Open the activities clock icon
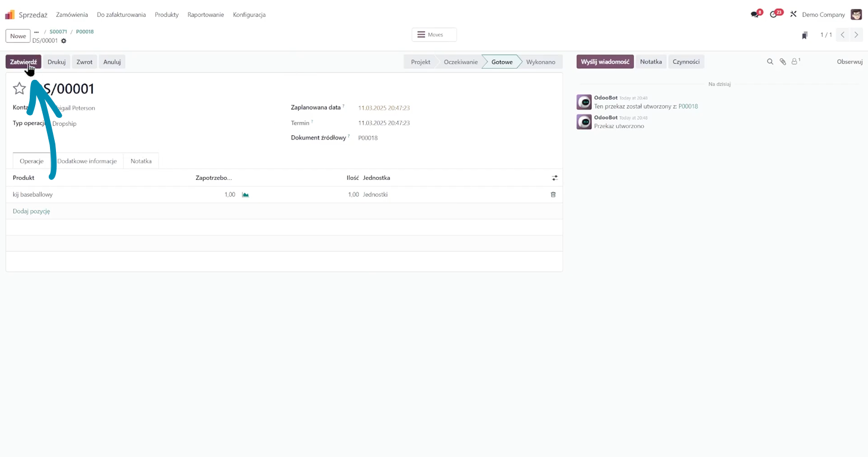 pos(774,14)
